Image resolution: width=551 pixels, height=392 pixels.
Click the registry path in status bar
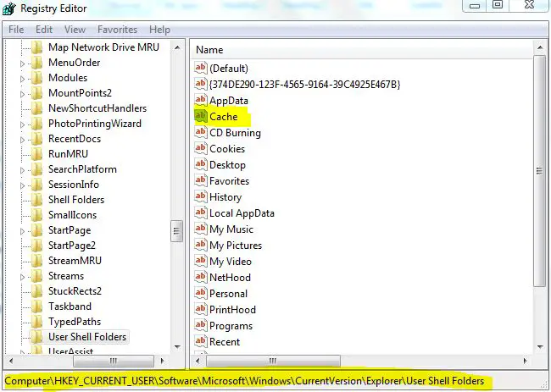(x=244, y=381)
